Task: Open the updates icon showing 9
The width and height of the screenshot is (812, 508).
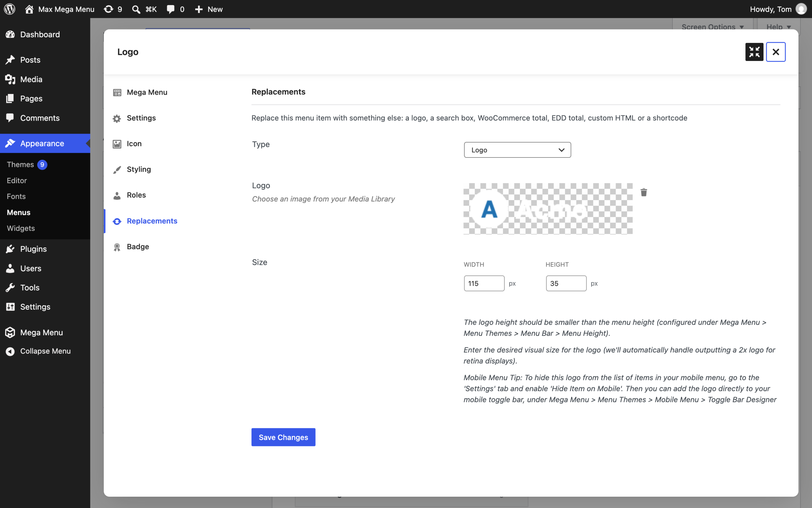Action: pyautogui.click(x=113, y=9)
